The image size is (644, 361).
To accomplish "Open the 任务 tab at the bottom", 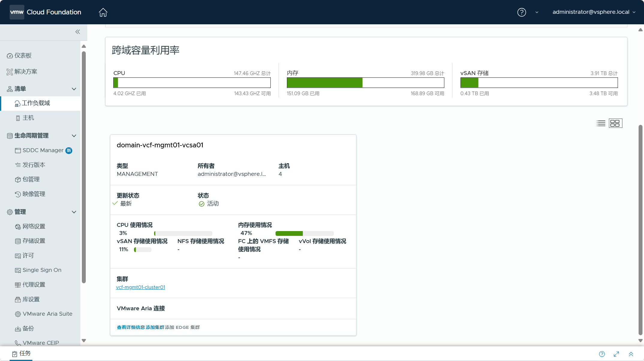I will 22,353.
